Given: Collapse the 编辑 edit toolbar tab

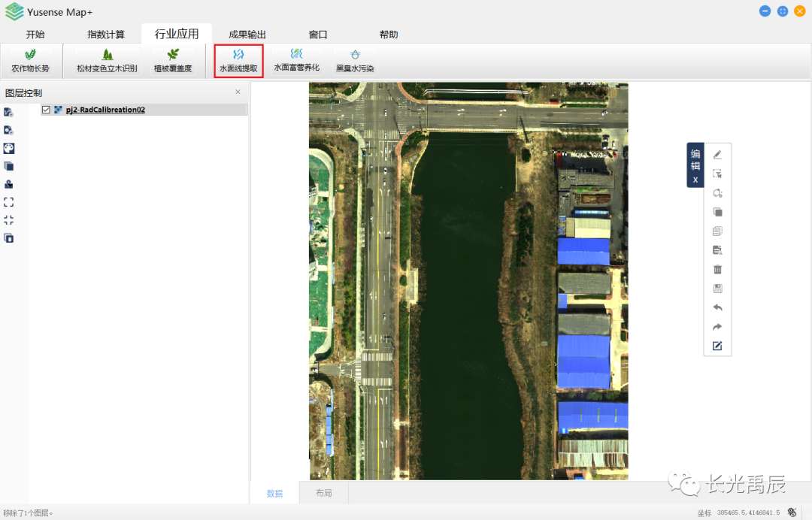Looking at the screenshot, I should (695, 180).
